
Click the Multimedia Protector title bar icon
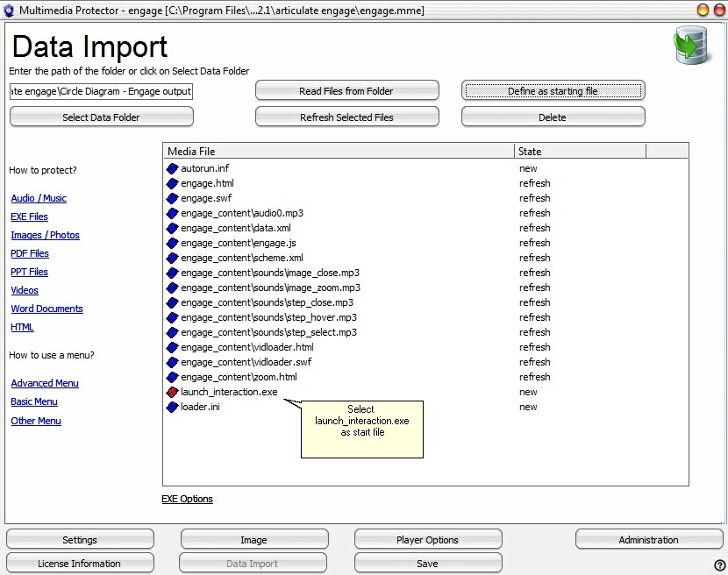click(x=10, y=11)
